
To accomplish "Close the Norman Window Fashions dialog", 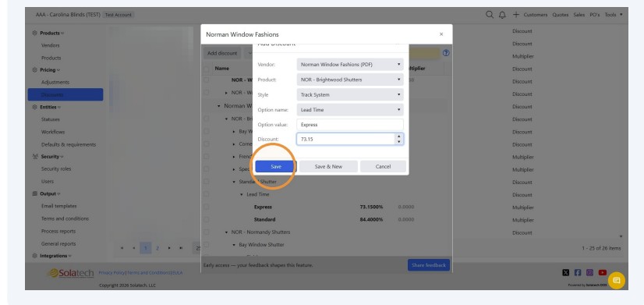I will [441, 34].
